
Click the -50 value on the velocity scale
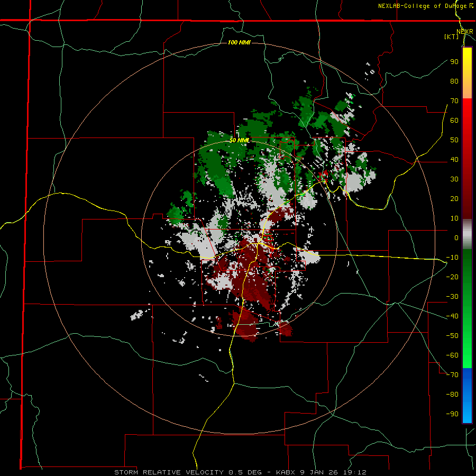[452, 336]
